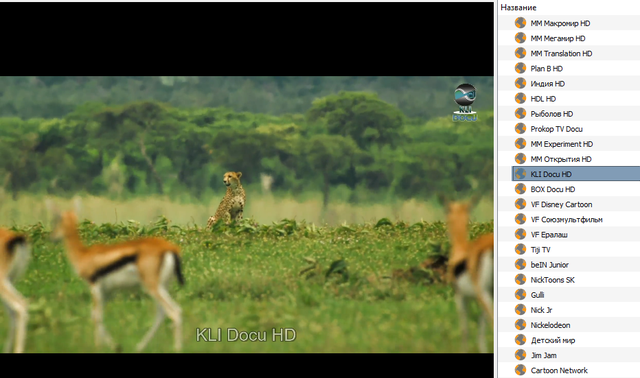
Task: Click the icon beside MM Мегамир HD
Action: pos(520,38)
